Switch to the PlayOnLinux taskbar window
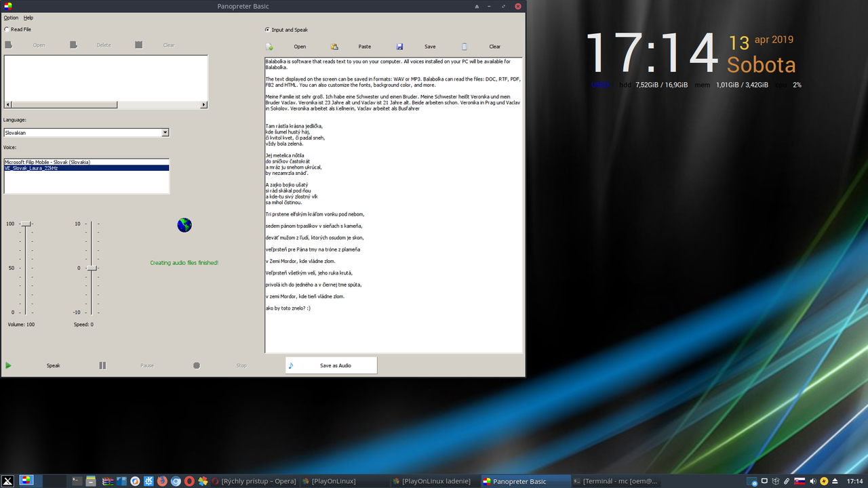 pos(344,481)
